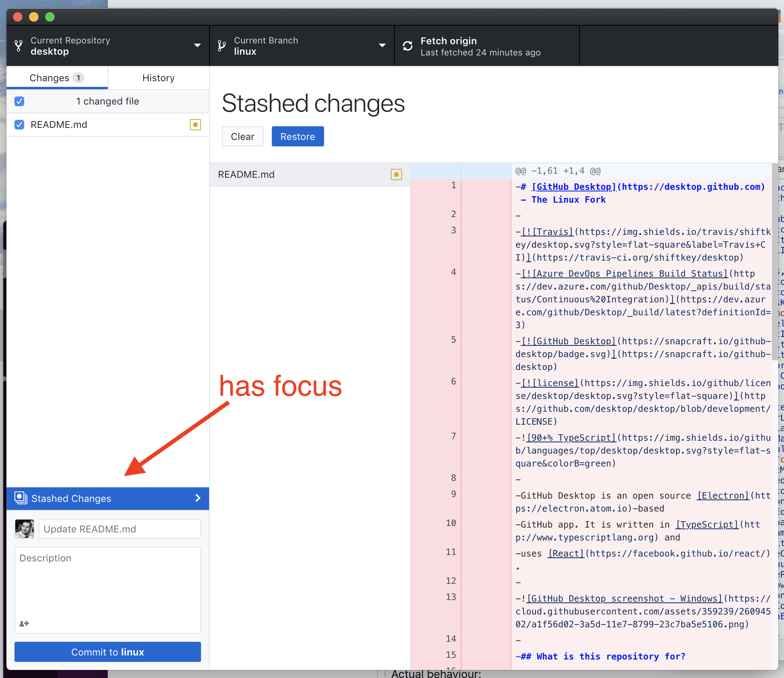Screen dimensions: 784x678
Task: Click the Fetch origin refresh icon
Action: pos(407,45)
